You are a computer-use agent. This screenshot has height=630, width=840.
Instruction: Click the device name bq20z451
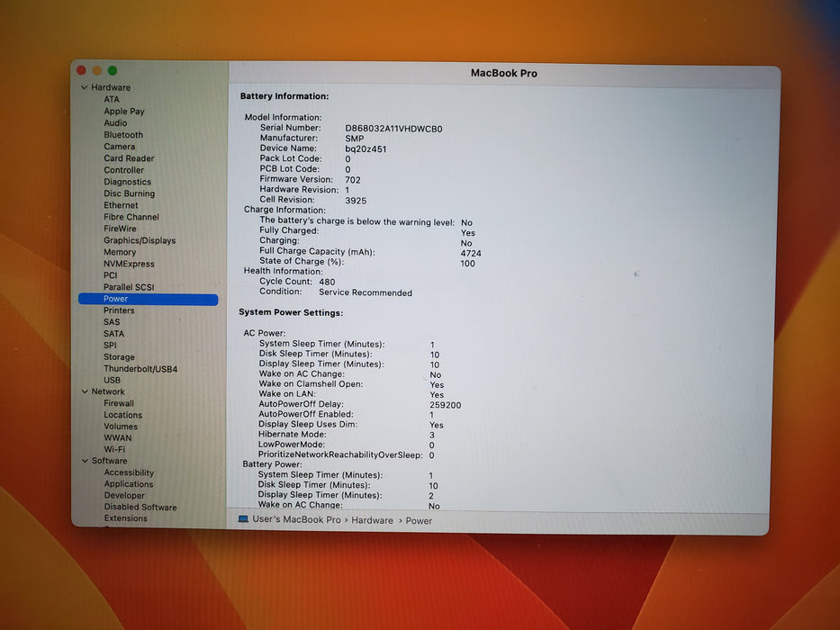pos(366,148)
